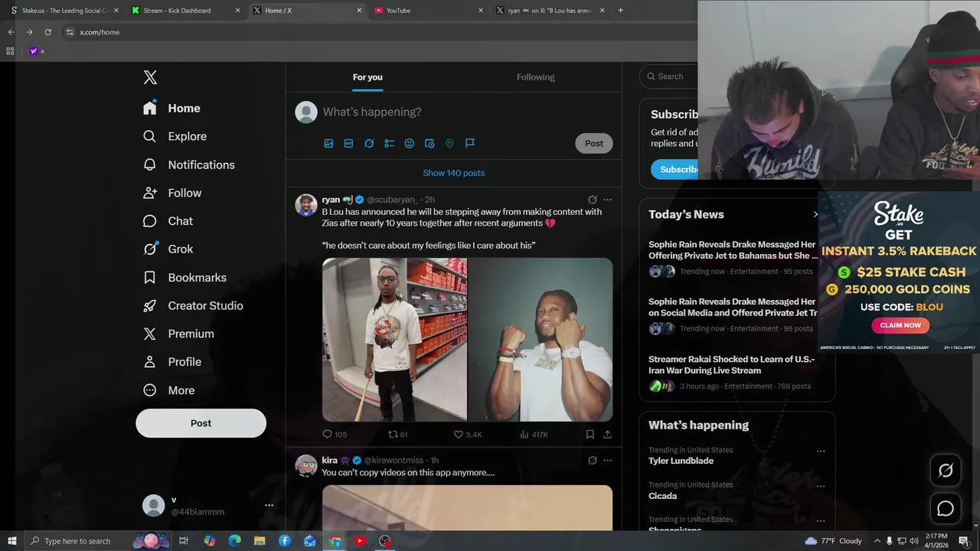Switch to the Following tab

coord(536,77)
